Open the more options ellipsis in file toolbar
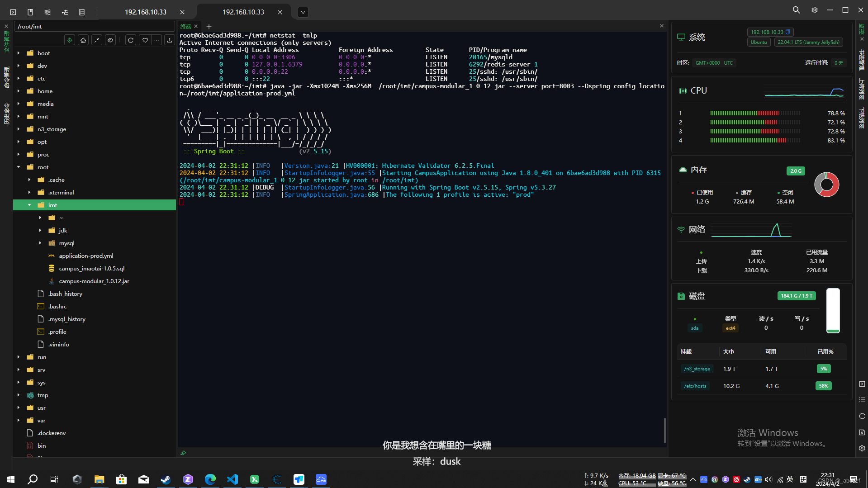The image size is (868, 488). coord(157,40)
